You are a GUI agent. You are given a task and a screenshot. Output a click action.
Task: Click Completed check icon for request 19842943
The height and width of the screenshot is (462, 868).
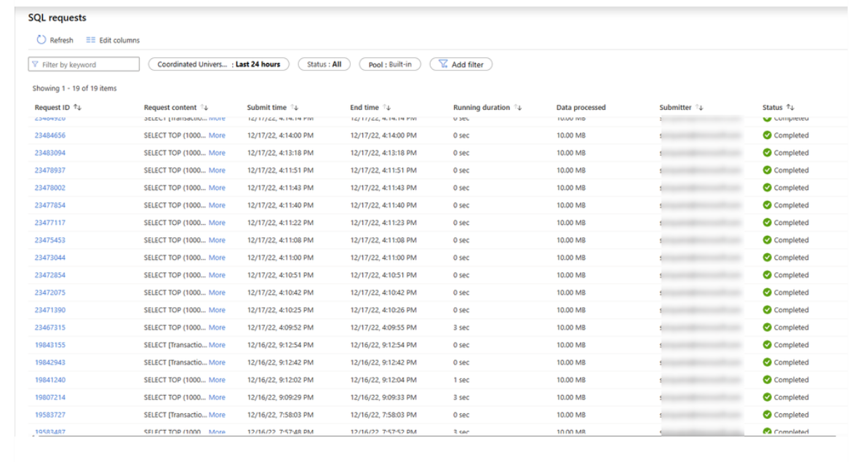(x=768, y=362)
